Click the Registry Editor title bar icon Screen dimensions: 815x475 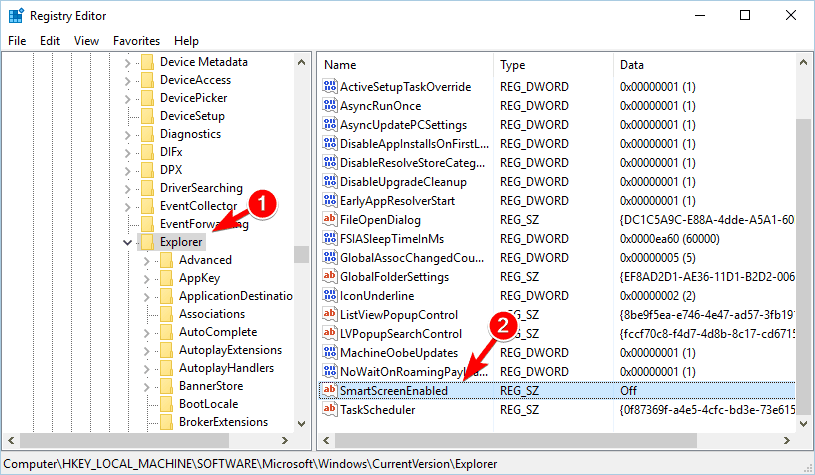[16, 16]
